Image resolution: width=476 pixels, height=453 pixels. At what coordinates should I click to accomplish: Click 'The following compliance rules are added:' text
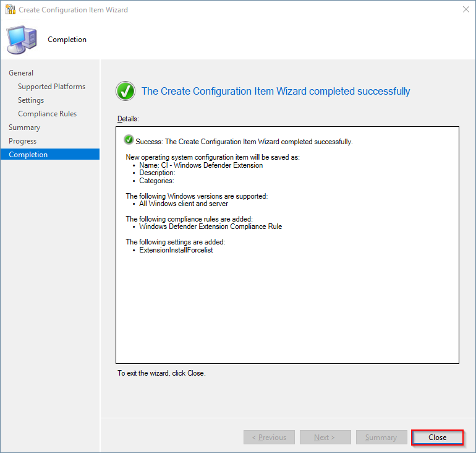click(x=189, y=219)
